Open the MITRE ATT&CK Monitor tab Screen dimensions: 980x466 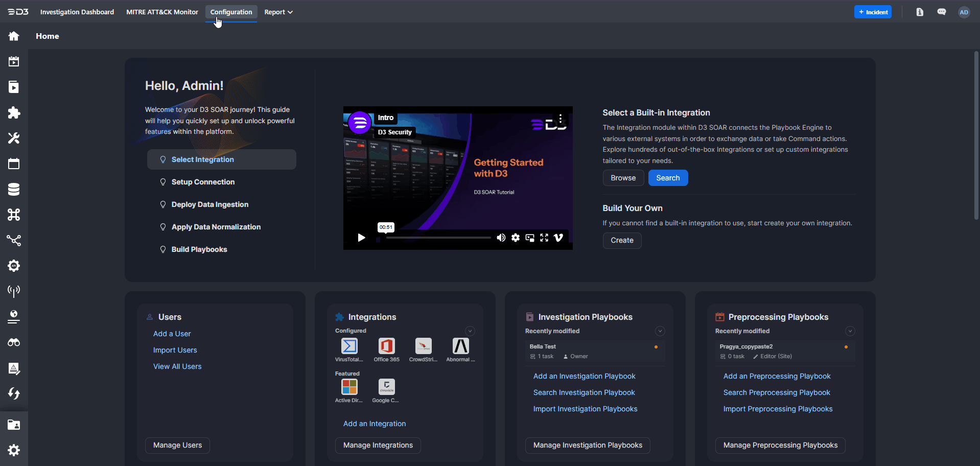tap(162, 12)
